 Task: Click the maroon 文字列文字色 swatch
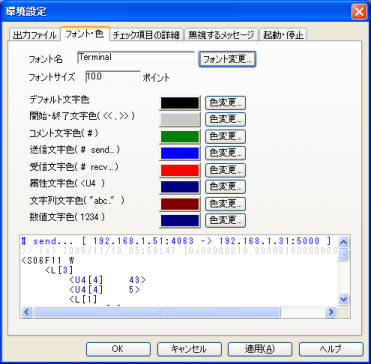click(x=180, y=204)
